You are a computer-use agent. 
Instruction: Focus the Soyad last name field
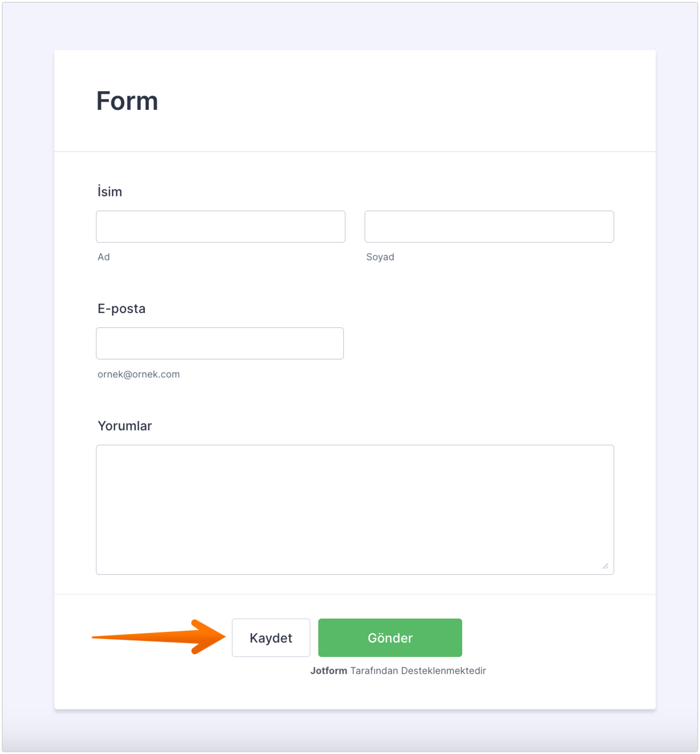(x=489, y=227)
